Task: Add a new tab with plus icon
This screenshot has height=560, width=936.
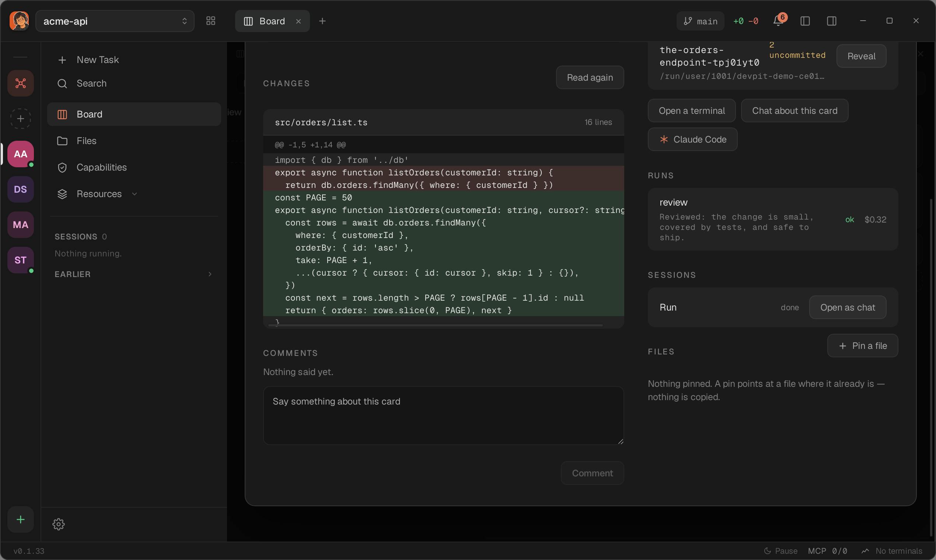Action: coord(322,21)
